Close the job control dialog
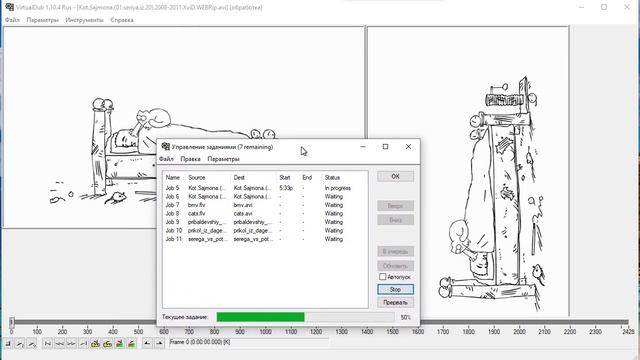640x360 pixels. click(x=408, y=147)
